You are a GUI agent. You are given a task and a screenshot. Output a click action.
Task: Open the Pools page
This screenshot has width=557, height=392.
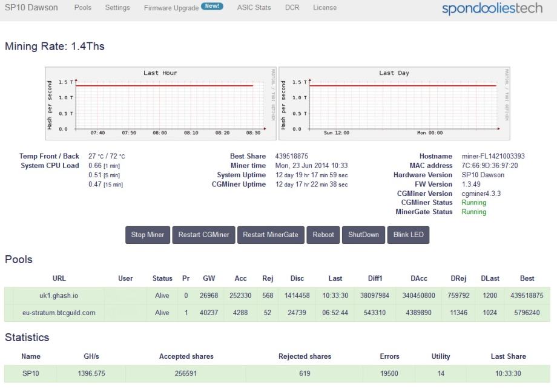(82, 8)
